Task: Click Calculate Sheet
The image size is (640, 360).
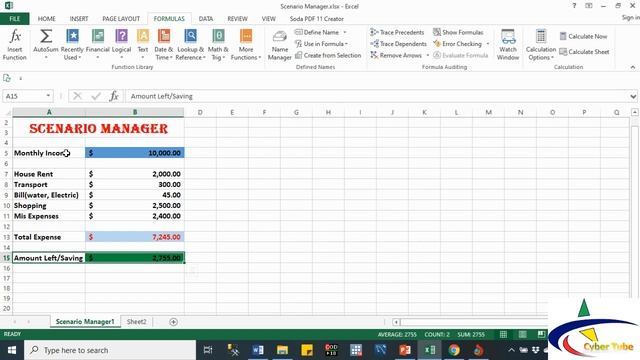Action: 584,52
